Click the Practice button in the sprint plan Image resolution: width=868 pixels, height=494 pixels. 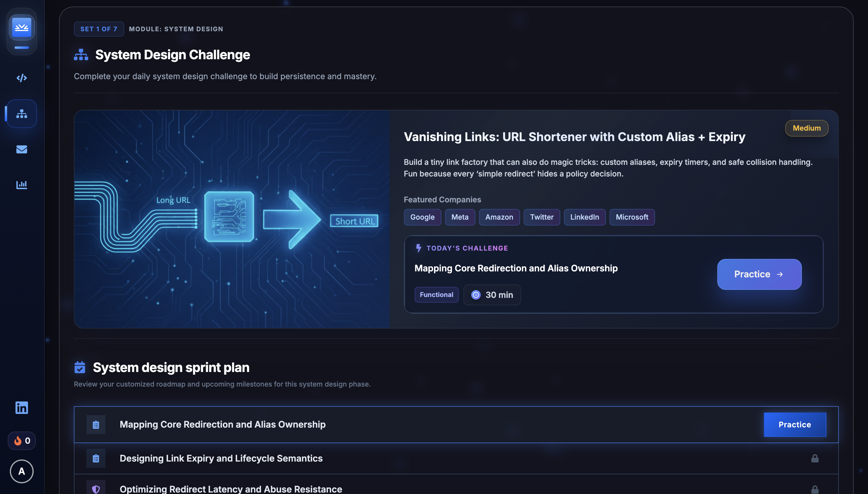[x=795, y=424]
